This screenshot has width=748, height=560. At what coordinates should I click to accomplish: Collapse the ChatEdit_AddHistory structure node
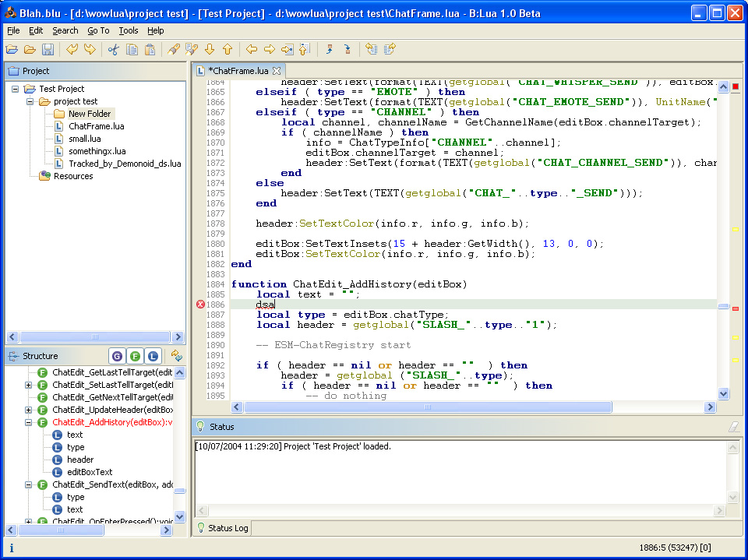tap(29, 422)
